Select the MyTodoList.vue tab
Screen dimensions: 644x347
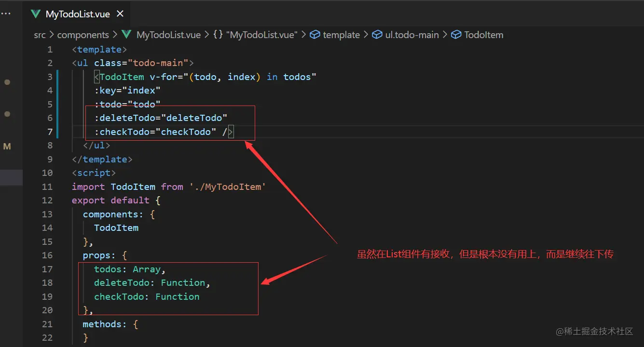(77, 13)
